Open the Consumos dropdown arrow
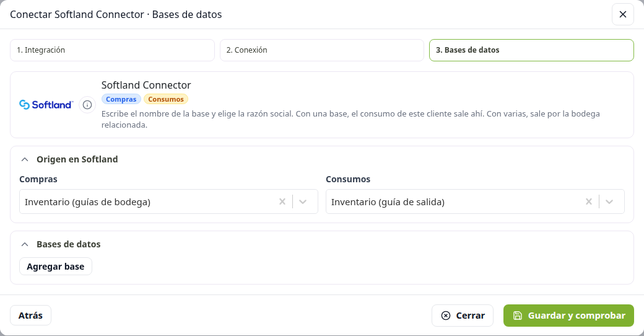Screen dimensions: 644x336 [609, 201]
